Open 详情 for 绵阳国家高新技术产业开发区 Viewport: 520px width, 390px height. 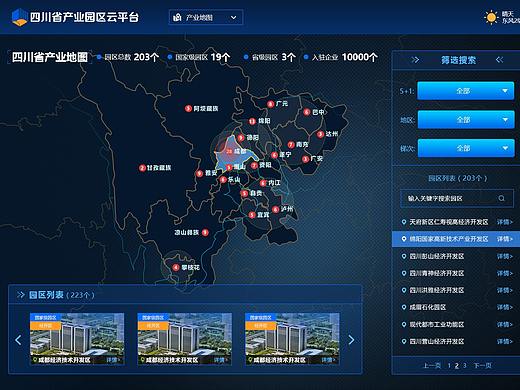pyautogui.click(x=504, y=239)
